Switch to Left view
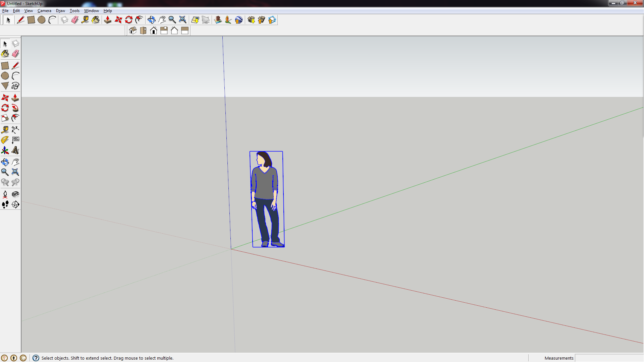 click(x=185, y=31)
